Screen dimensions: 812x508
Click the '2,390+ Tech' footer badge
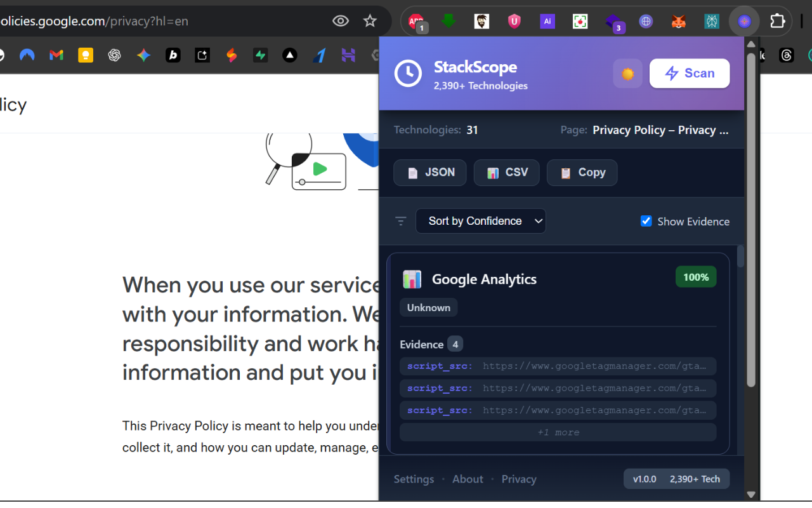tap(695, 479)
